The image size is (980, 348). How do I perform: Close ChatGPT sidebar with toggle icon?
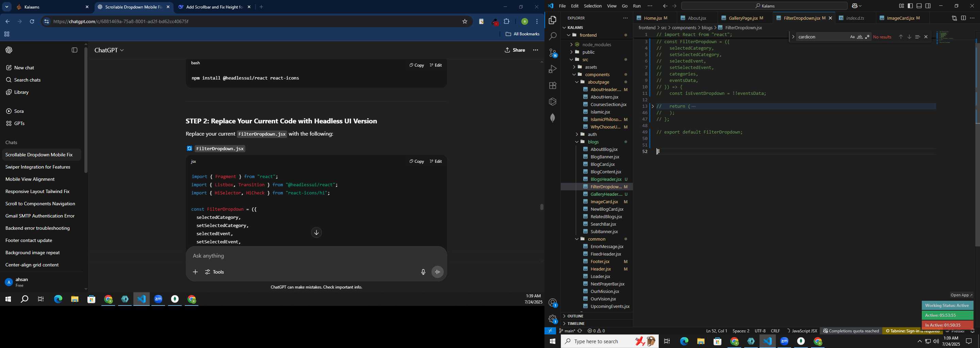[x=75, y=50]
